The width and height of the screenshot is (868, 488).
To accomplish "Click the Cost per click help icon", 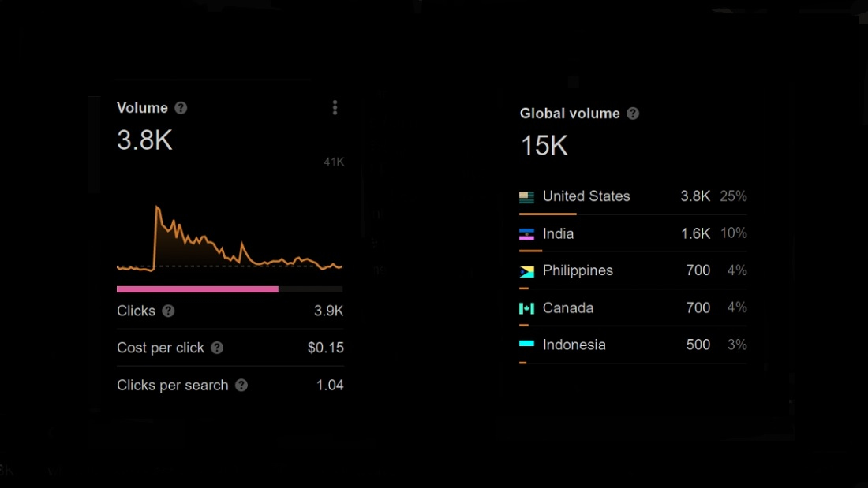I will pyautogui.click(x=217, y=348).
